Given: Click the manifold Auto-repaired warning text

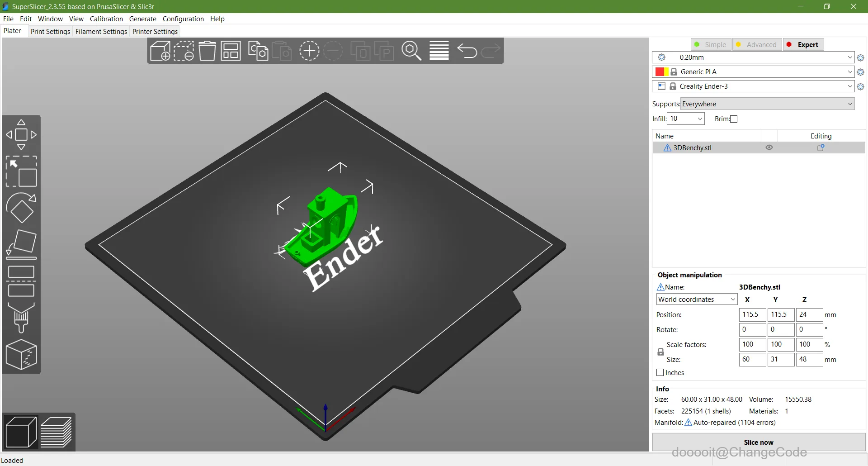Looking at the screenshot, I should [734, 423].
